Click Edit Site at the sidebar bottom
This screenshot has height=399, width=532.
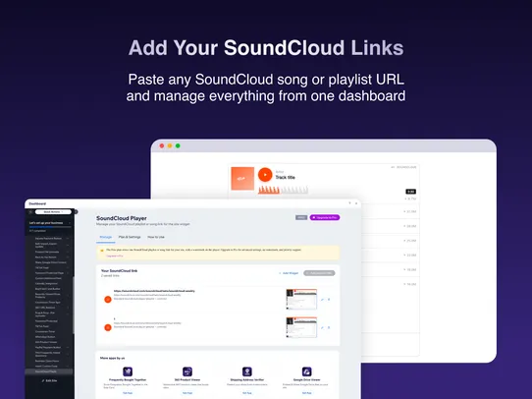click(49, 380)
